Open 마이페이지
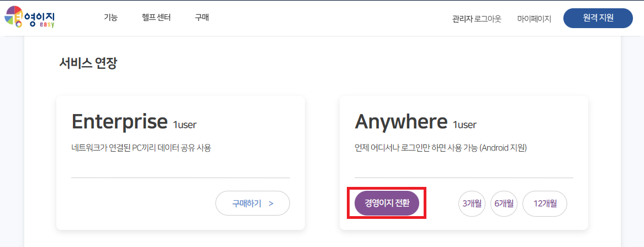644x247 pixels. [534, 19]
